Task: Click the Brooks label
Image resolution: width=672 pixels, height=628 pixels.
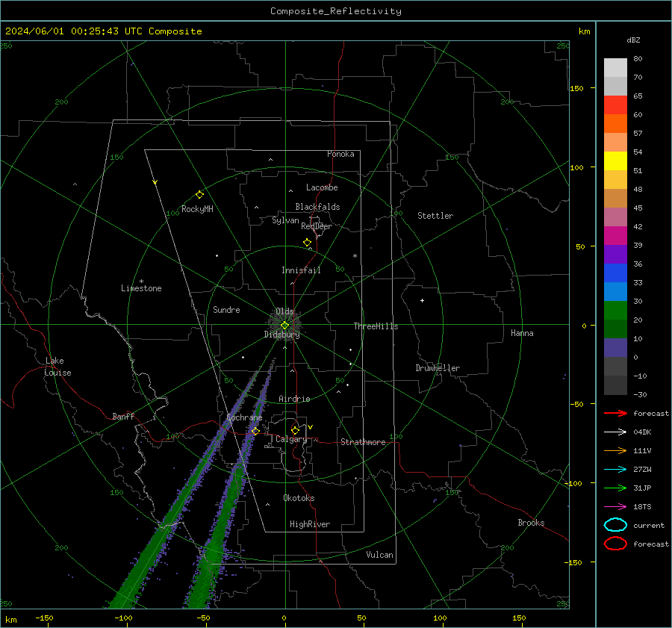Action: click(x=531, y=523)
